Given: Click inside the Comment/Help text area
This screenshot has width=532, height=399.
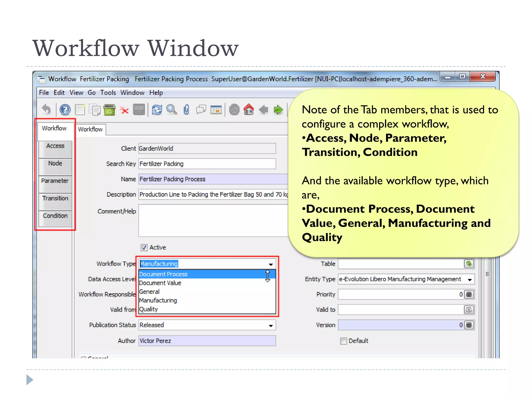Looking at the screenshot, I should [x=213, y=221].
